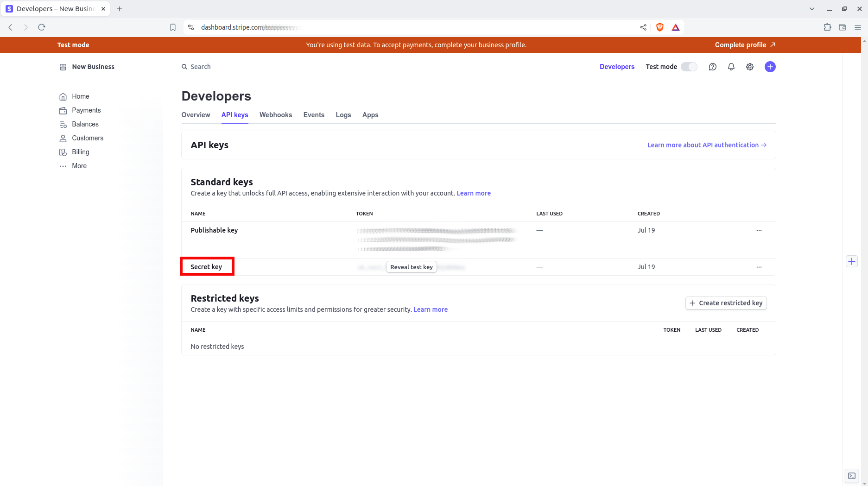Viewport: 868px width, 486px height.
Task: Switch to the Events tab
Action: (314, 115)
